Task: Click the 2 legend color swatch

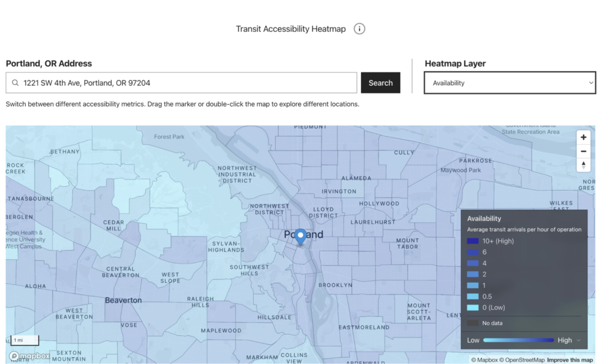Action: [473, 274]
